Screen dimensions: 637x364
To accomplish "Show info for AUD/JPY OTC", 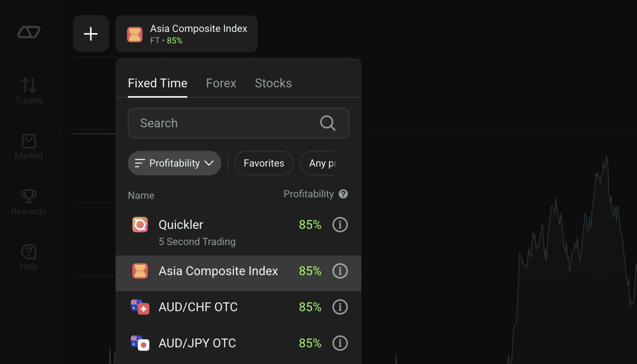I will pos(340,343).
